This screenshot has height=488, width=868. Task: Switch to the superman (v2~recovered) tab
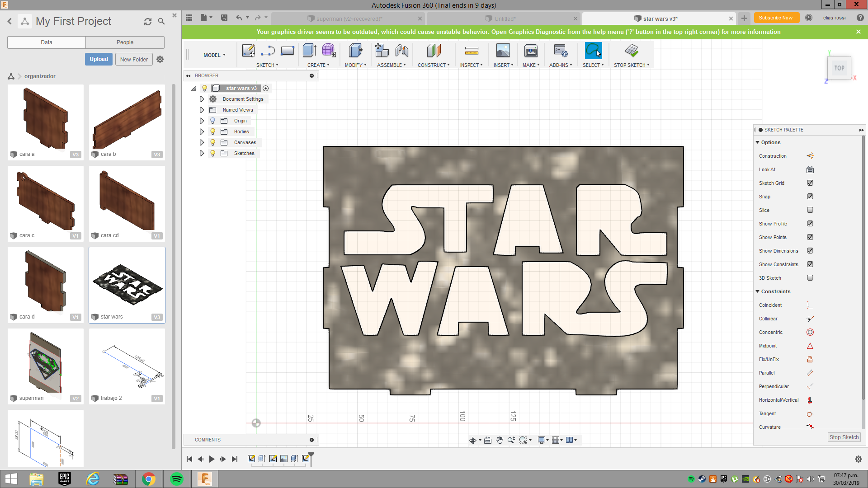[x=349, y=19]
